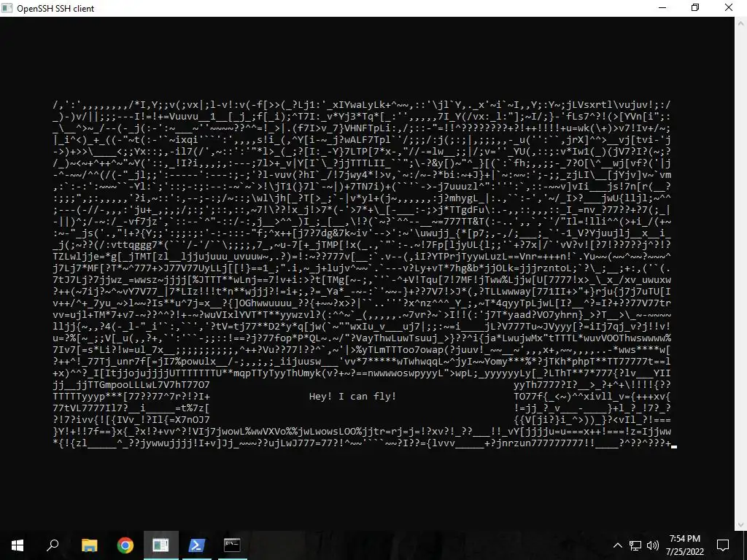The image size is (747, 560).
Task: Open the 7:54 PM clock and date
Action: (684, 545)
